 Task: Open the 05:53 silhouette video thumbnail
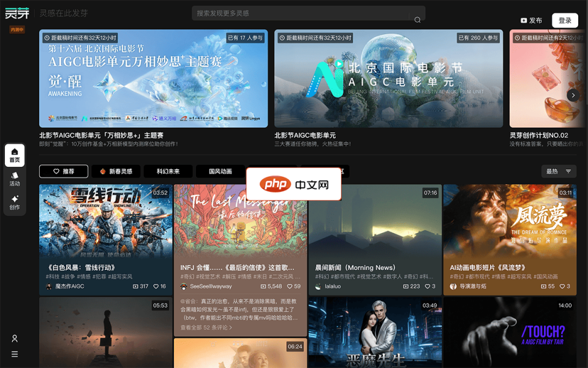coord(106,332)
